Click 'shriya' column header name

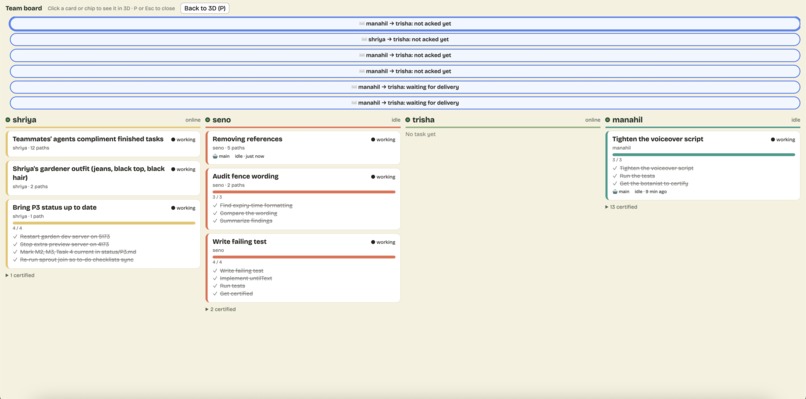coord(24,120)
